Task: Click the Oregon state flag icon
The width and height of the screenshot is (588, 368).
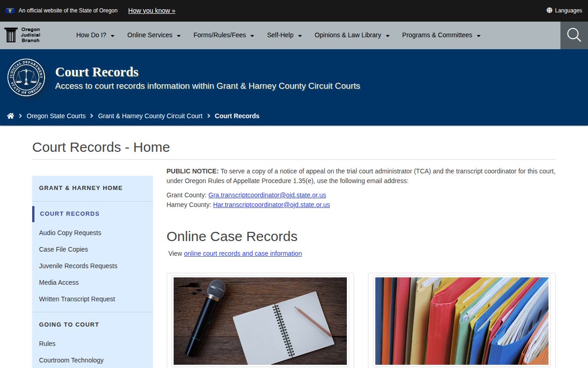Action: click(10, 11)
